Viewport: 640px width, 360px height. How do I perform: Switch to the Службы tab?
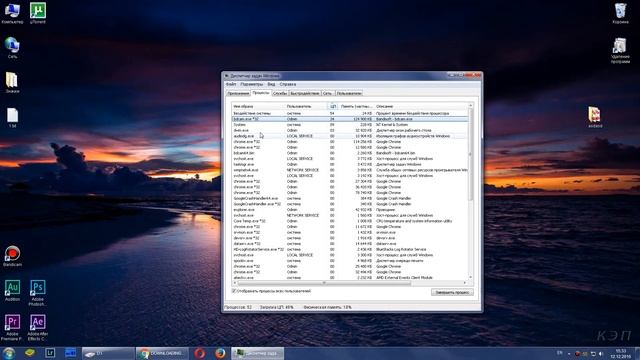[280, 93]
